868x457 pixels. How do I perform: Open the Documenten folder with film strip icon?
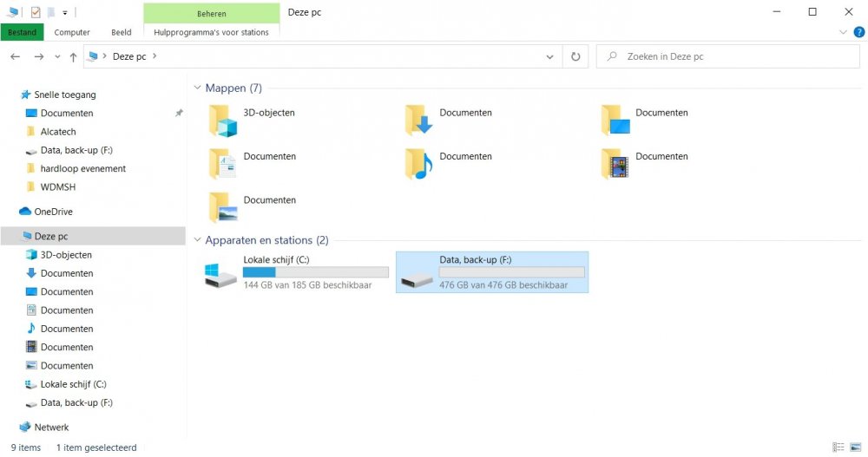[645, 164]
